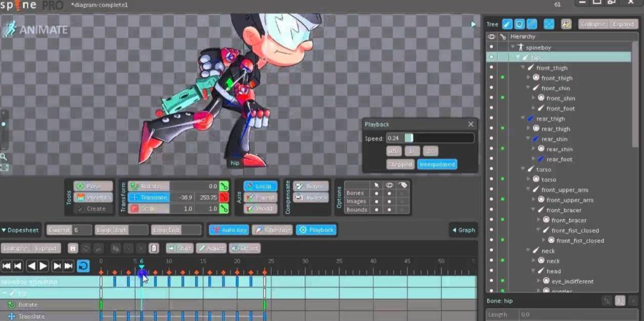Go to next keyframe button
Viewport: 644px width, 321px height.
(x=57, y=266)
